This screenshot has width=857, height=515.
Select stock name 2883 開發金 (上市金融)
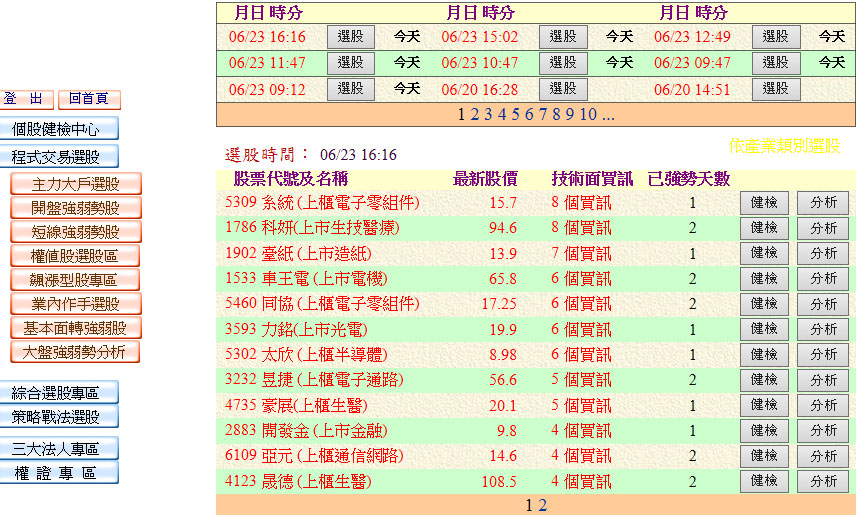coord(306,430)
